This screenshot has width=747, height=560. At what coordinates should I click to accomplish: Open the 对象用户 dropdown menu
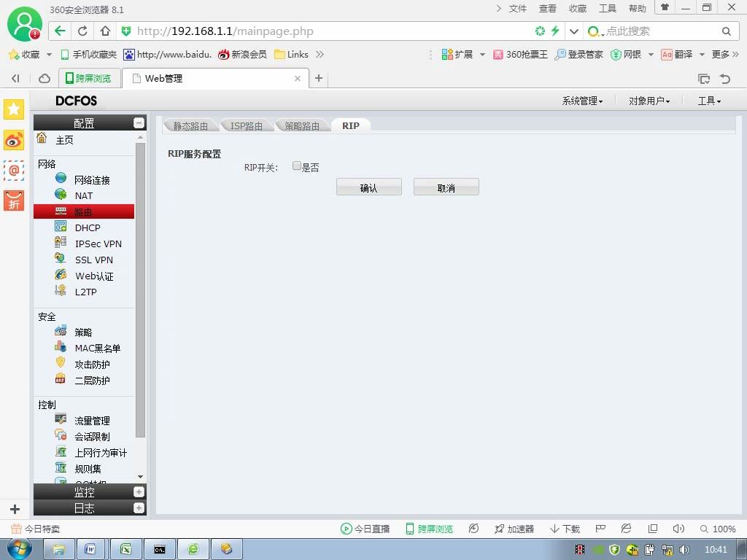pos(649,101)
